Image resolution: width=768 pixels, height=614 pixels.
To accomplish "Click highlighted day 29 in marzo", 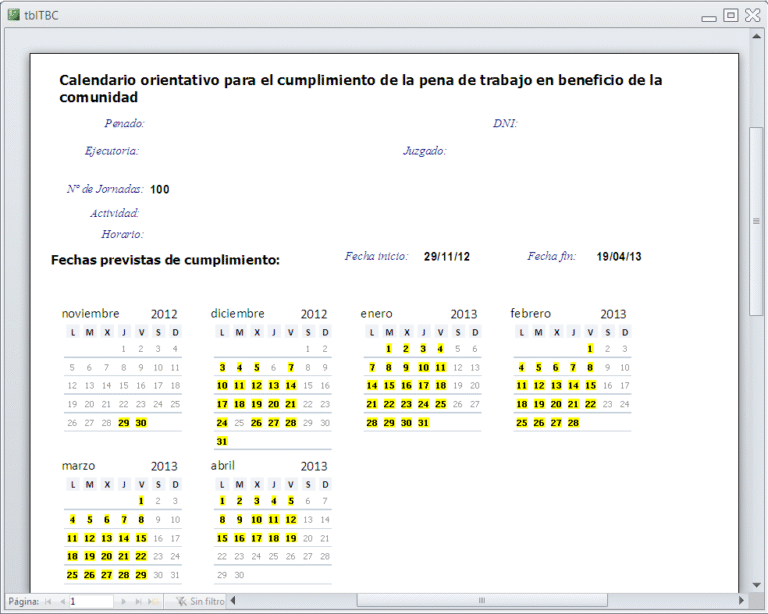I will coord(141,575).
